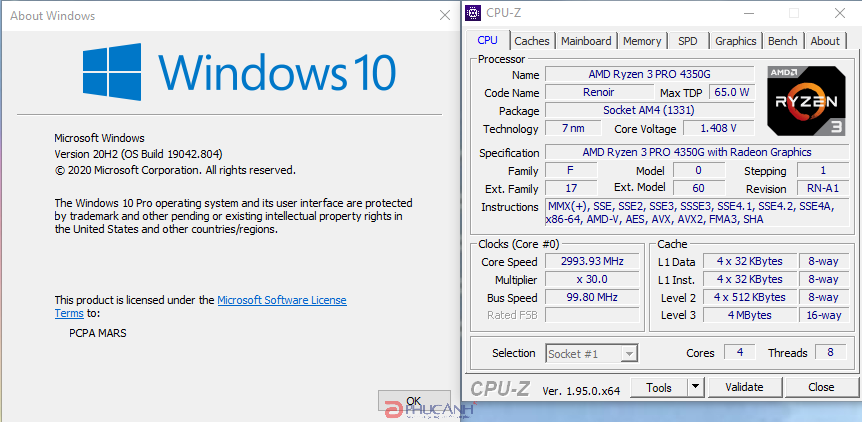Image resolution: width=862 pixels, height=422 pixels.
Task: Open the Tools dropdown arrow
Action: coord(696,387)
